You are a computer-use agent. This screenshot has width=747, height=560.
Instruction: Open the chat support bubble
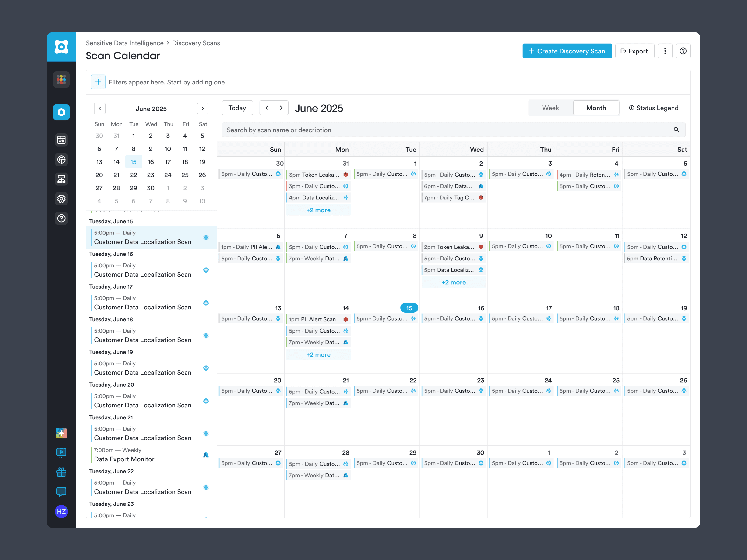[x=61, y=492]
